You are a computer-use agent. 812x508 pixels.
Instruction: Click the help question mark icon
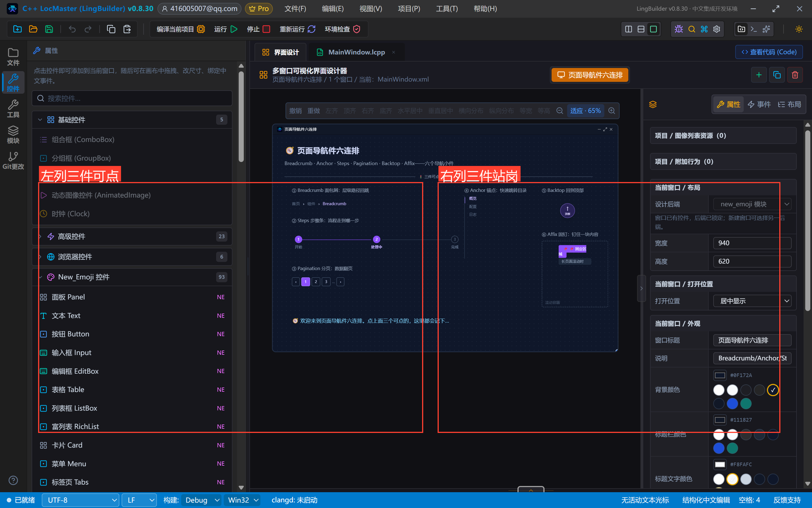tap(13, 480)
